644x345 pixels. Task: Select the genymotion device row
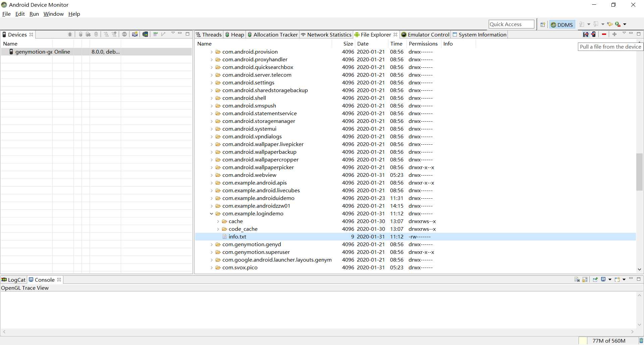pyautogui.click(x=96, y=52)
